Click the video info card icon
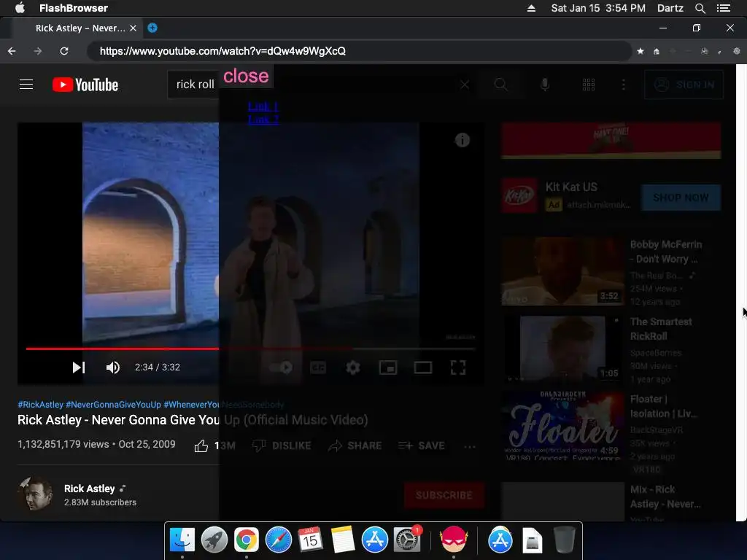 point(462,140)
